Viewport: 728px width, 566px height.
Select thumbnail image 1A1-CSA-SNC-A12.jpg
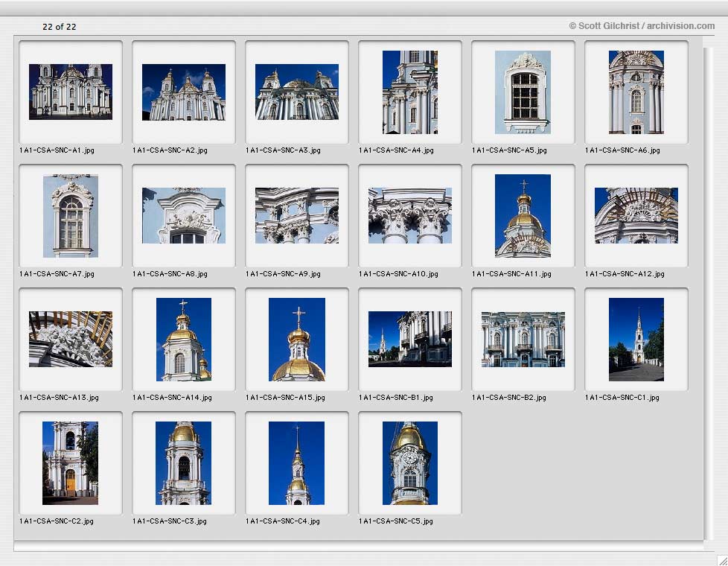(636, 216)
